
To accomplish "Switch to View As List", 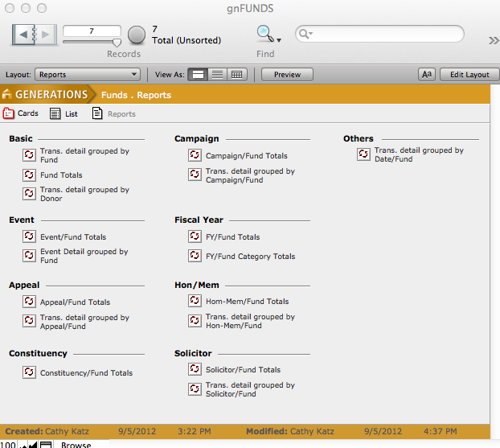I will pos(217,75).
